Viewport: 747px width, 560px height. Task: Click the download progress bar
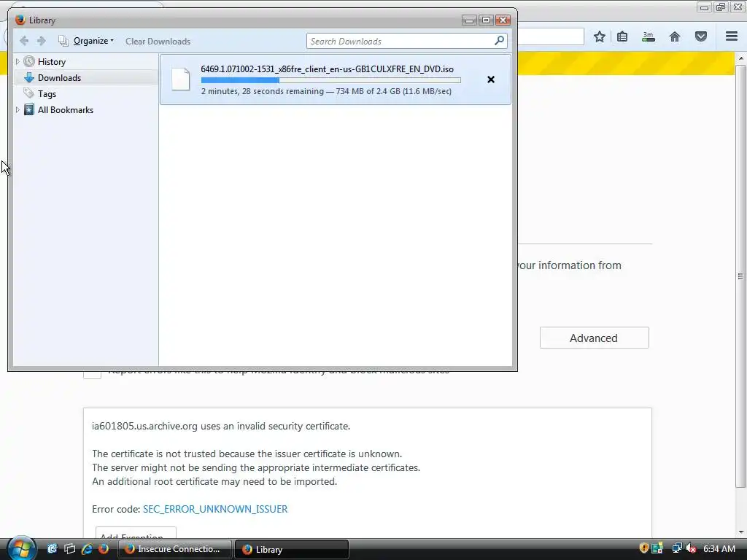(330, 80)
